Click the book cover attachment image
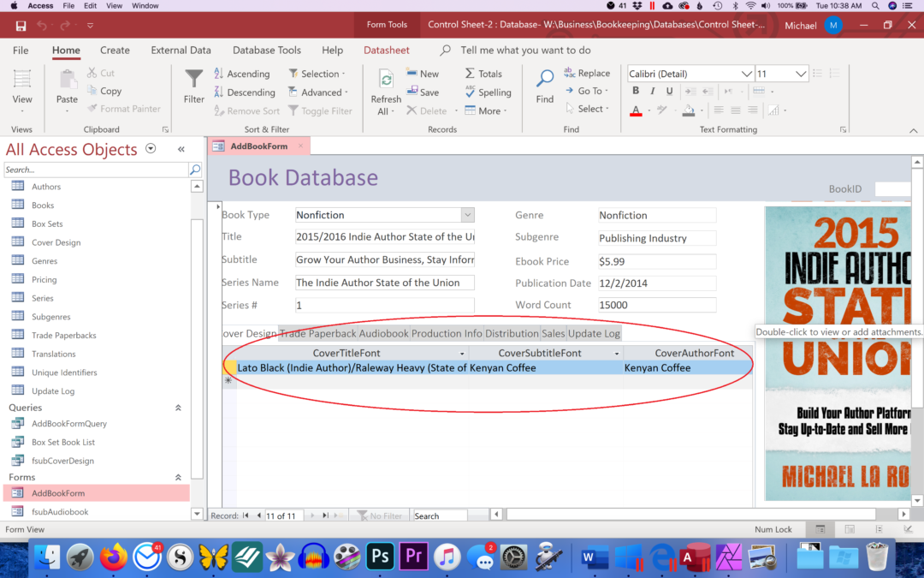924x578 pixels. (x=838, y=354)
